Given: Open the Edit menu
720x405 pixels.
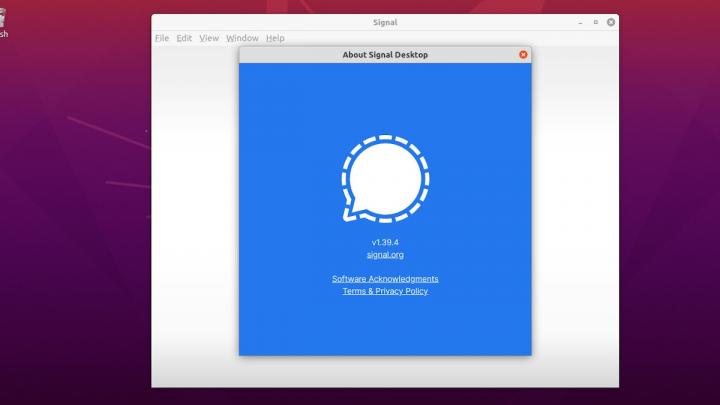Looking at the screenshot, I should [184, 38].
